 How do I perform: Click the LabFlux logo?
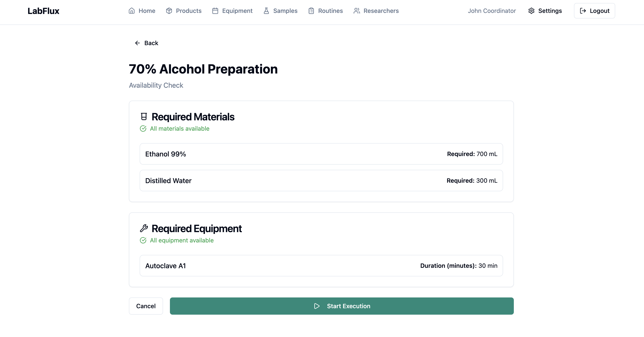43,11
